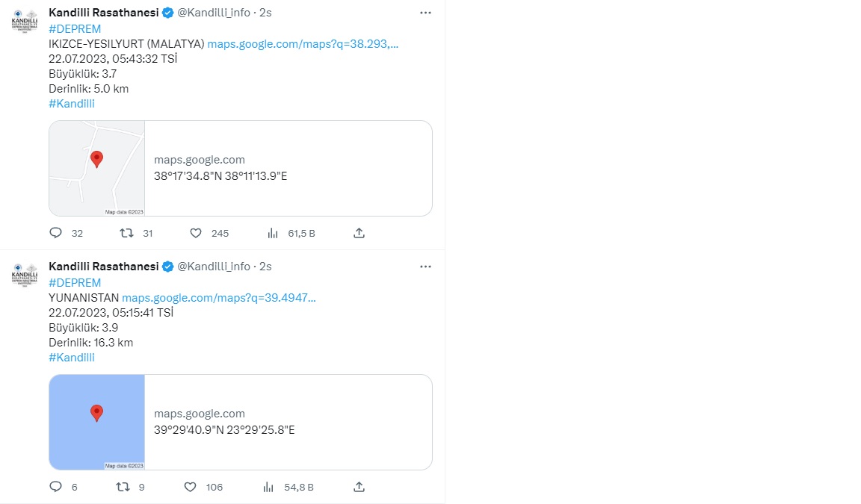Open more options for the Malatya tweet

coord(425,13)
